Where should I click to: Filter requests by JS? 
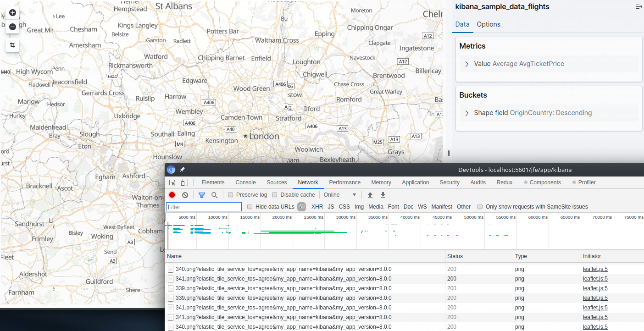(331, 207)
